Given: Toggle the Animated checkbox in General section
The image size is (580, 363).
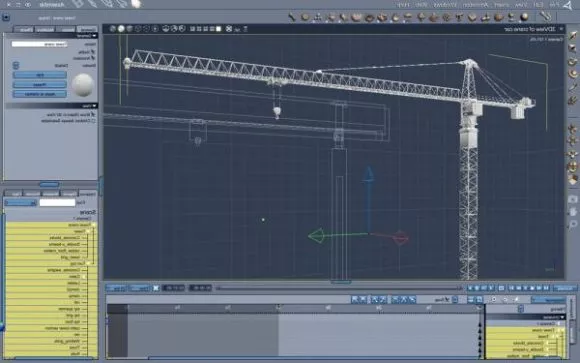Looking at the screenshot, I should point(93,58).
